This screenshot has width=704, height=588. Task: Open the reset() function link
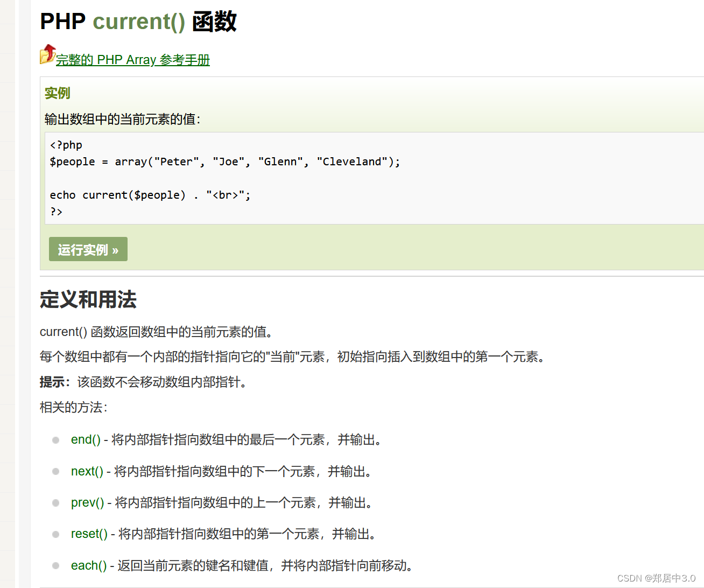tap(89, 534)
